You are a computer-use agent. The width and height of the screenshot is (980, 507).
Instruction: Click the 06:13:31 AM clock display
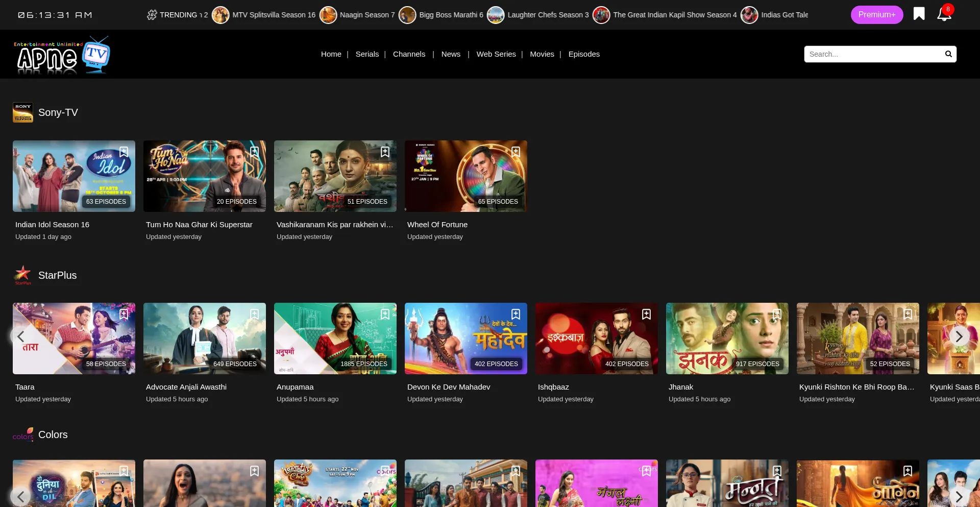55,15
